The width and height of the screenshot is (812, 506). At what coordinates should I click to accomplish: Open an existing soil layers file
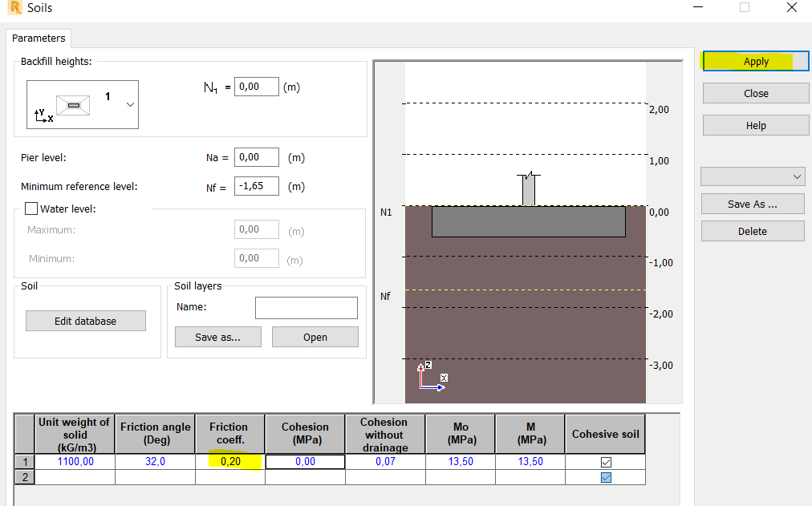point(315,336)
